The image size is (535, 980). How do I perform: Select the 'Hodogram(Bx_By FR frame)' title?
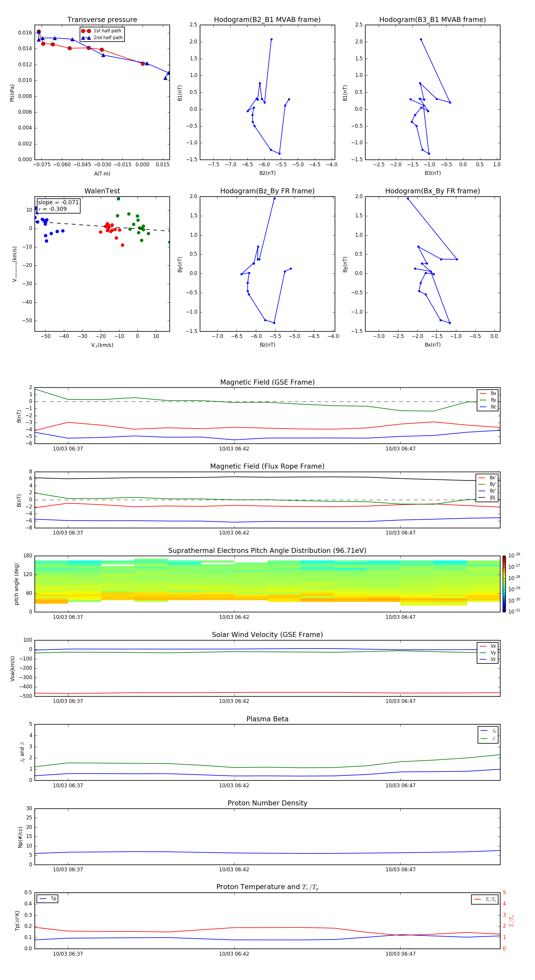coord(432,191)
